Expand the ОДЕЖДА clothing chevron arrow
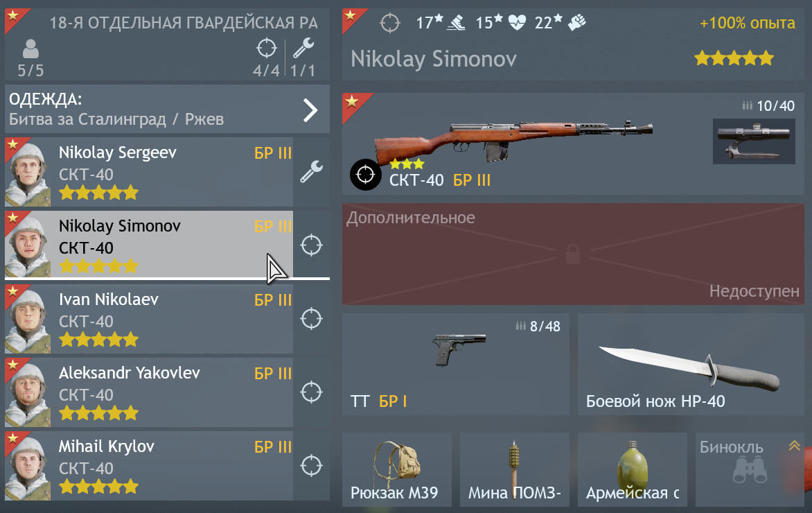This screenshot has height=513, width=812. click(x=310, y=110)
